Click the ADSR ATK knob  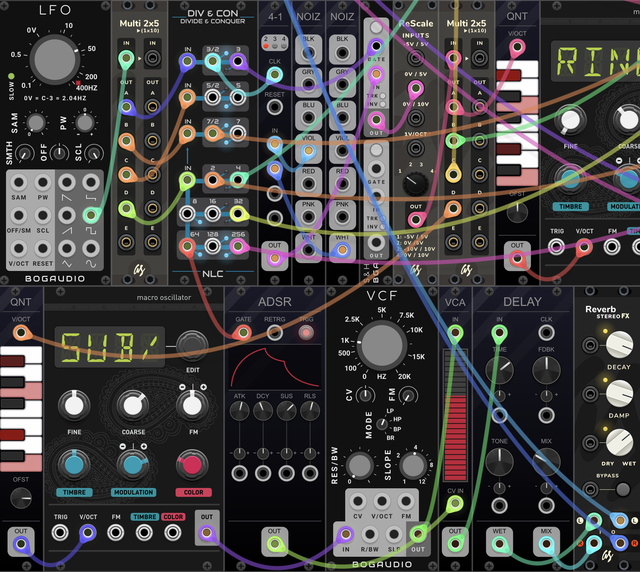pos(239,411)
